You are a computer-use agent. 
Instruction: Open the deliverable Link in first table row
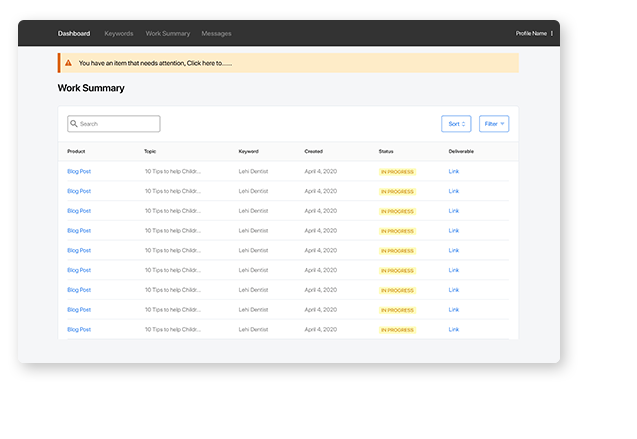click(x=454, y=171)
